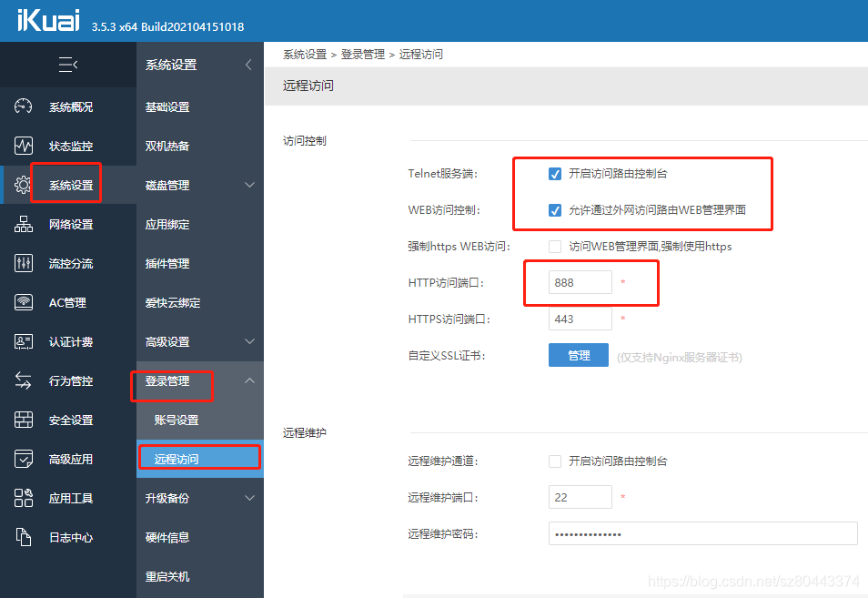Image resolution: width=868 pixels, height=598 pixels.
Task: Click the 行为管控 swap arrows icon
Action: pyautogui.click(x=24, y=380)
